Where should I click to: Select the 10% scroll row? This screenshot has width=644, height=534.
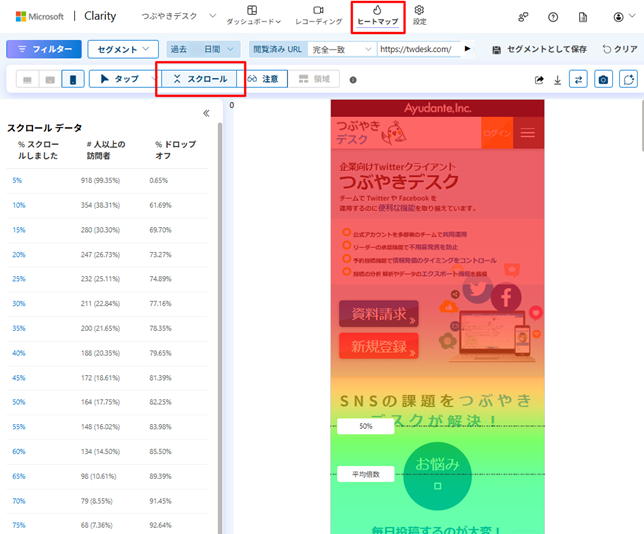107,205
